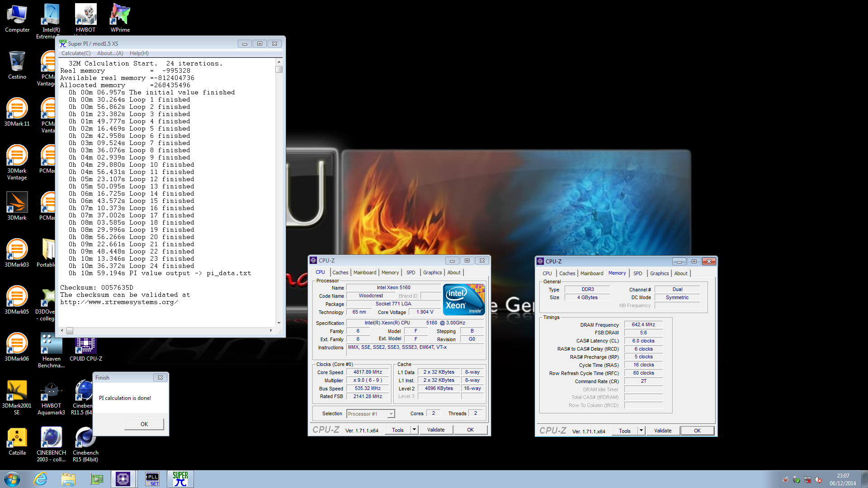The width and height of the screenshot is (868, 488).
Task: Click Super PI vertical scrollbar down arrow
Action: coord(279,323)
